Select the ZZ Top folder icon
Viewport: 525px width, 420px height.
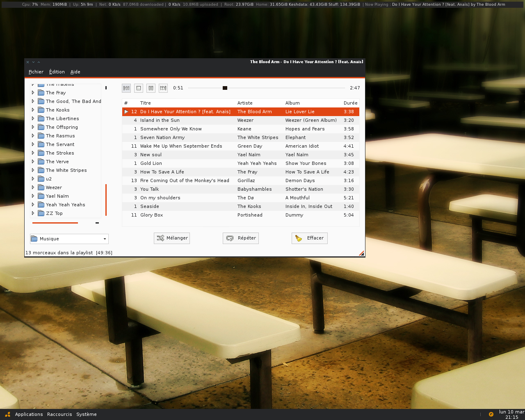point(41,213)
